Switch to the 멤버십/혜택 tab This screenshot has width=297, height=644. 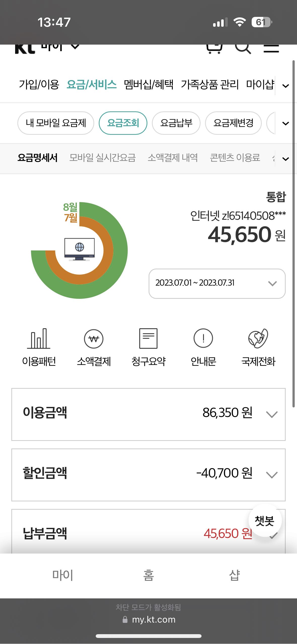coord(149,85)
